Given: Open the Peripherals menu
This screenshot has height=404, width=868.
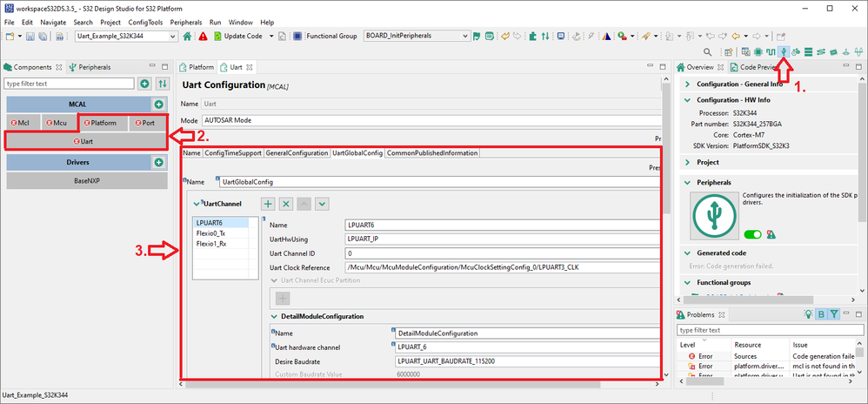Looking at the screenshot, I should pos(186,23).
